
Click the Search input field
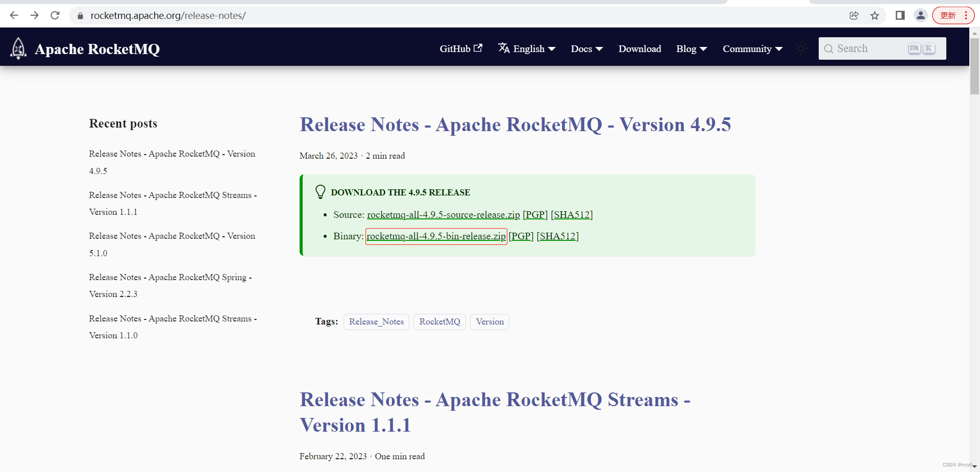(x=882, y=48)
